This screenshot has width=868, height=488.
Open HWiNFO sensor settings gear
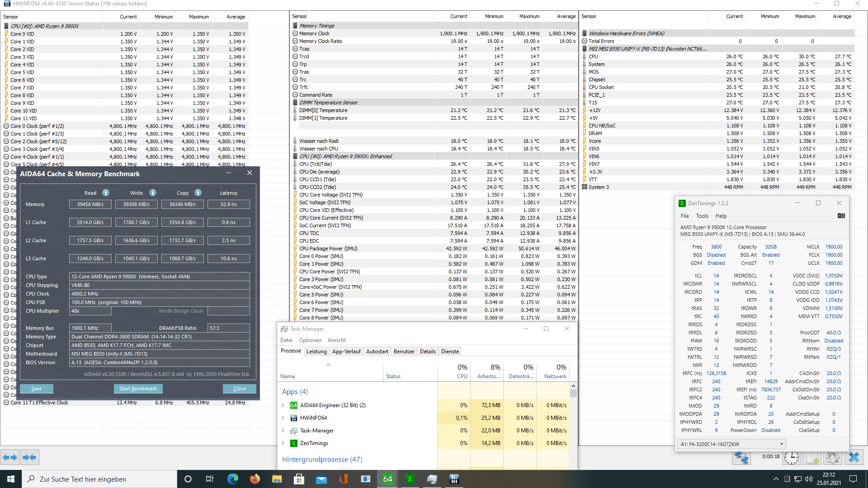click(x=833, y=457)
